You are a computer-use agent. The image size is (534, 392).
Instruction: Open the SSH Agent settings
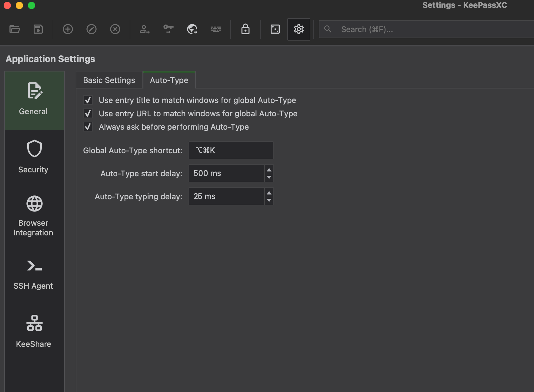pyautogui.click(x=35, y=274)
